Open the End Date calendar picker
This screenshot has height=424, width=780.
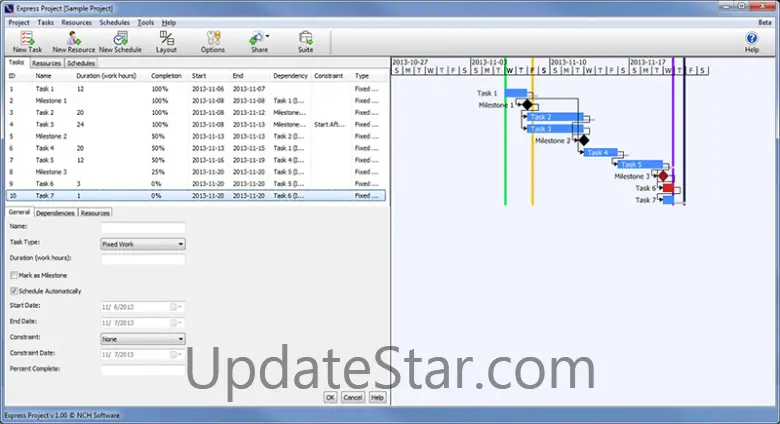(176, 323)
